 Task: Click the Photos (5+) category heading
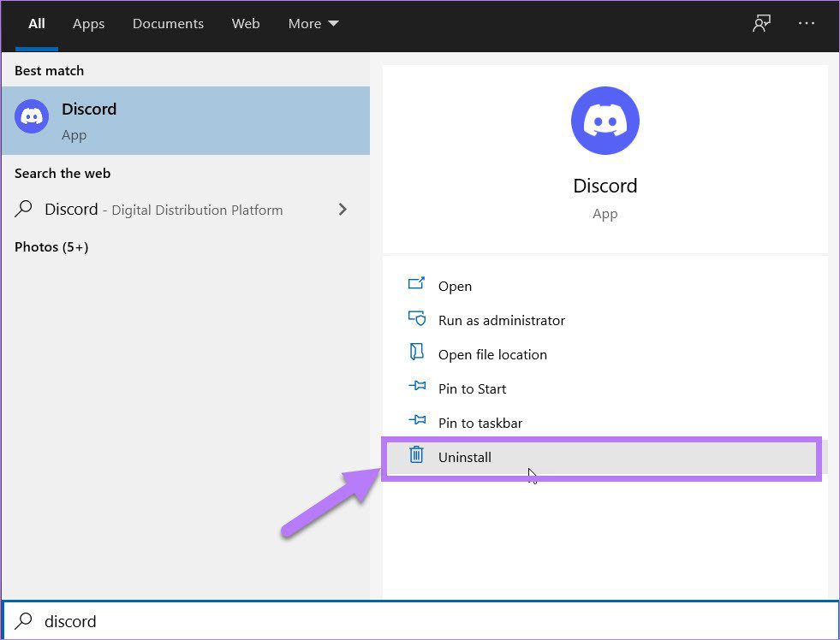coord(51,246)
